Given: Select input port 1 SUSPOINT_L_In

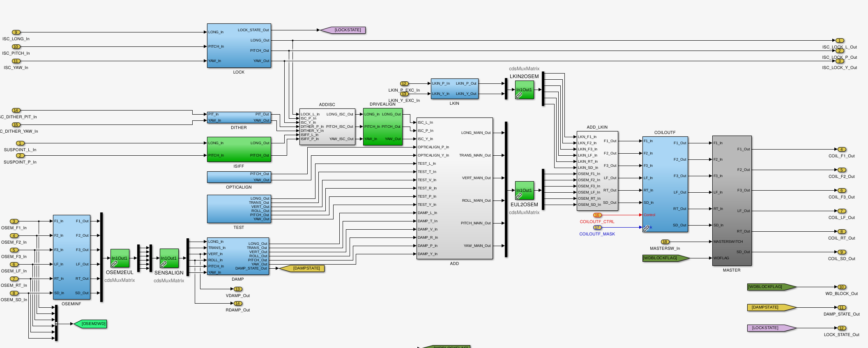Looking at the screenshot, I should [x=20, y=143].
